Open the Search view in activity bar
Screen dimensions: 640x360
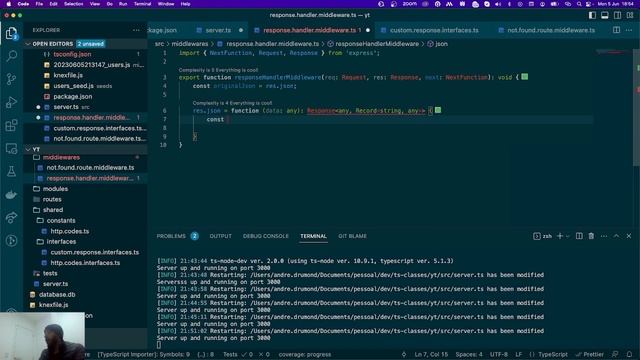point(11,56)
